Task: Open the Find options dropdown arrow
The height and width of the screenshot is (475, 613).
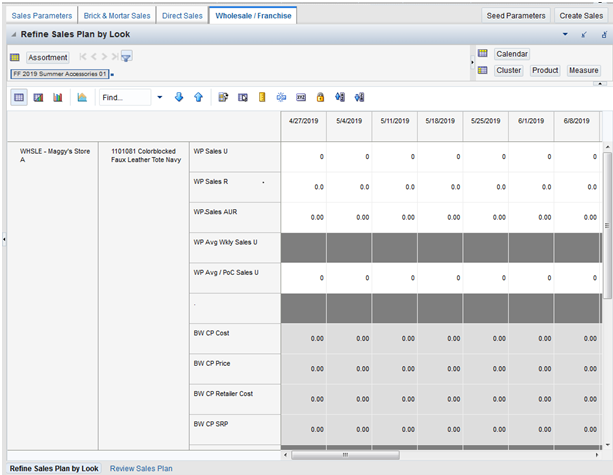Action: [160, 97]
